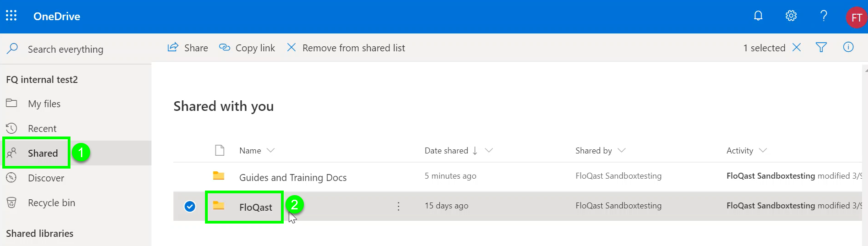Open the filter funnel
This screenshot has height=246, width=868.
click(x=821, y=47)
